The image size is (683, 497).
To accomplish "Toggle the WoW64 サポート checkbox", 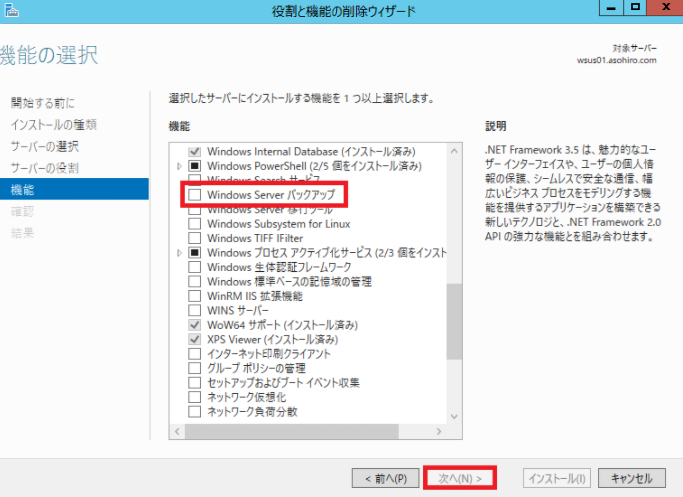I will coord(194,325).
